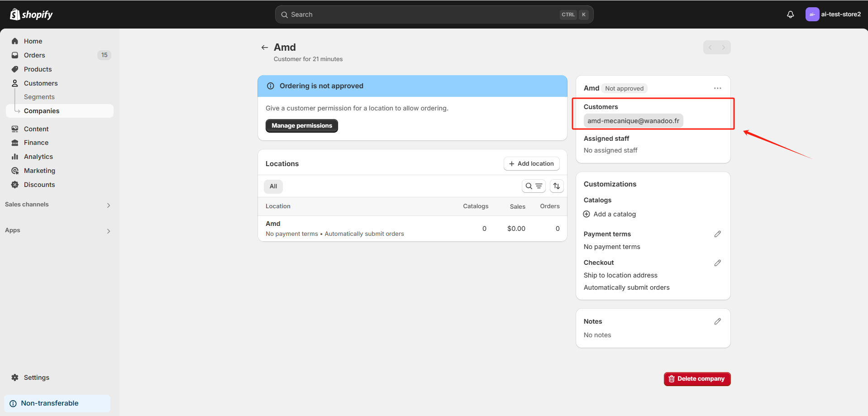The height and width of the screenshot is (416, 868).
Task: Open search and filter locations
Action: tap(534, 186)
